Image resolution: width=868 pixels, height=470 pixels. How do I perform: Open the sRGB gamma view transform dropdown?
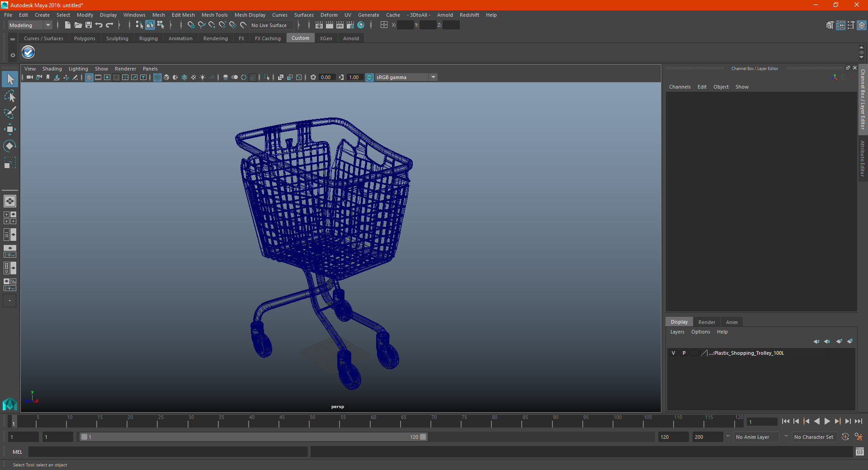406,77
